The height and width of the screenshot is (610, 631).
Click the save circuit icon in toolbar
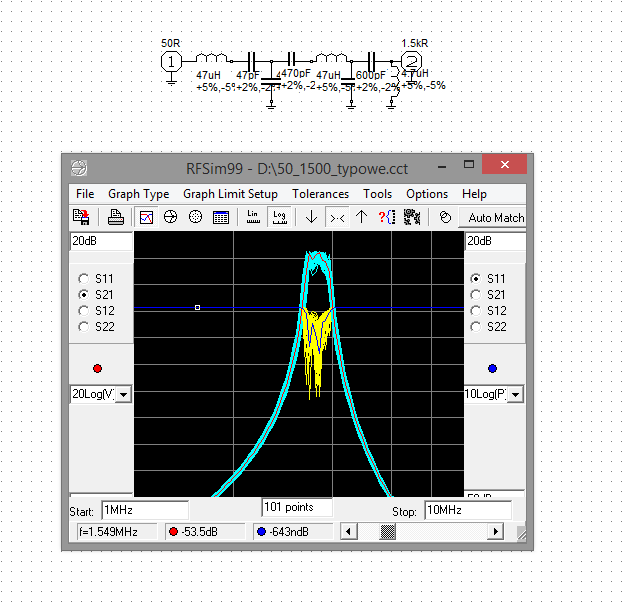80,217
